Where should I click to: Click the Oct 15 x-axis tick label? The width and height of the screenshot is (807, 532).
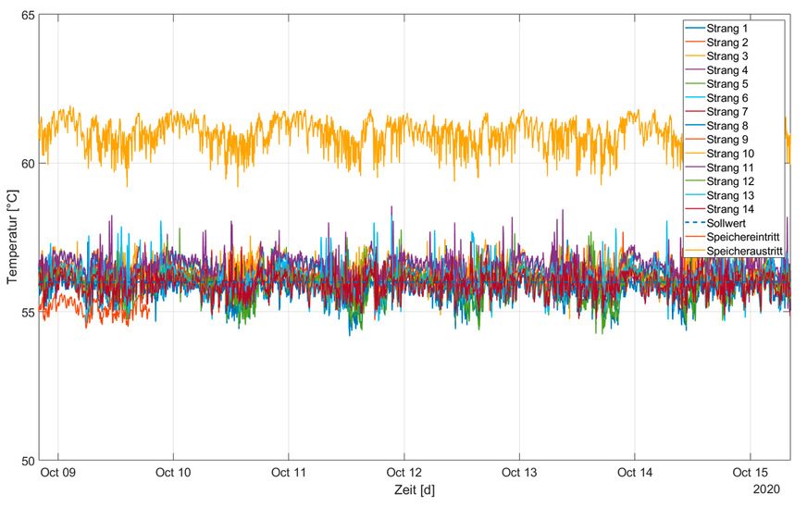click(x=750, y=473)
